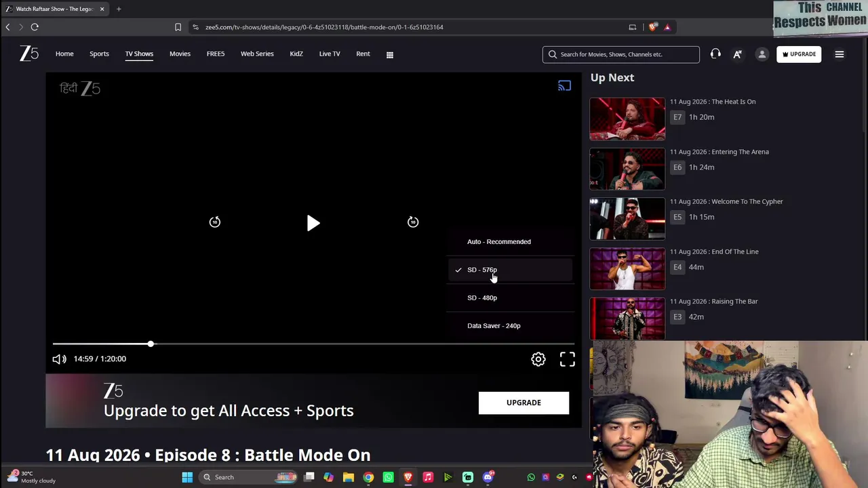Go back to the previous page
This screenshot has width=868, height=488.
click(8, 27)
